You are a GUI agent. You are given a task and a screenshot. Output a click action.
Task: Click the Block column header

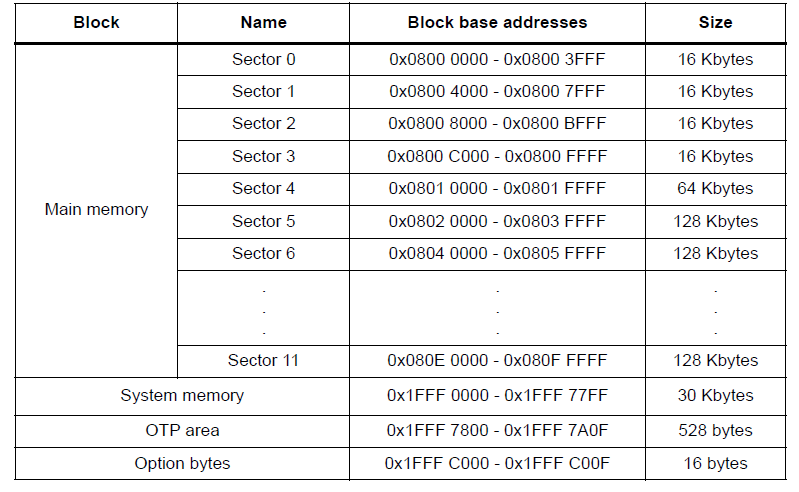pos(96,22)
